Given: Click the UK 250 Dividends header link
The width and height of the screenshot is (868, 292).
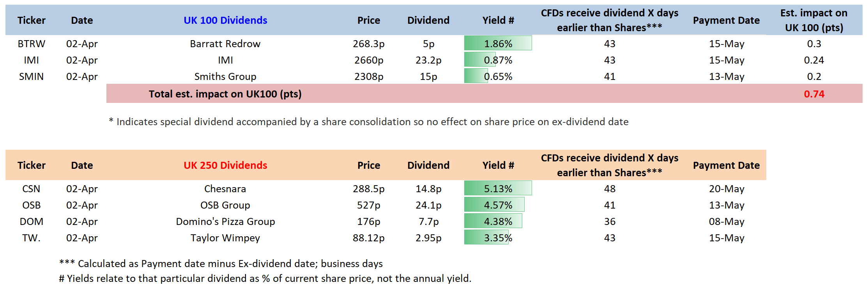Looking at the screenshot, I should pyautogui.click(x=225, y=165).
